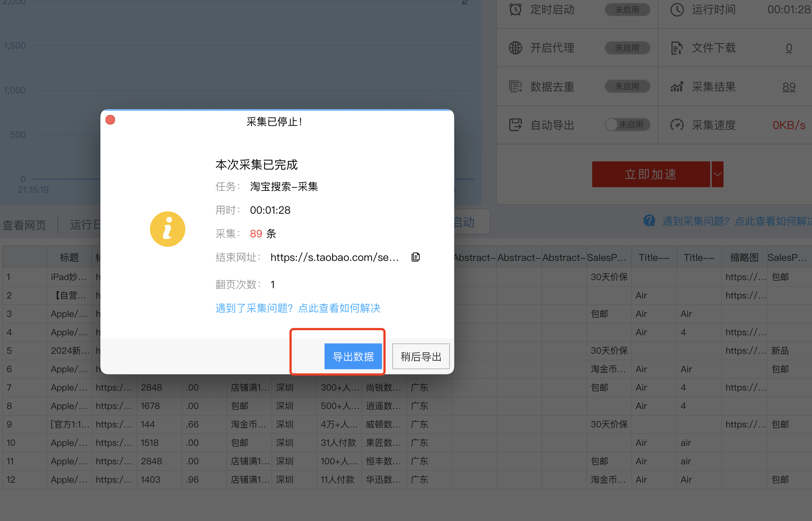Click the red 立即加速 button
The image size is (812, 521).
coord(651,174)
